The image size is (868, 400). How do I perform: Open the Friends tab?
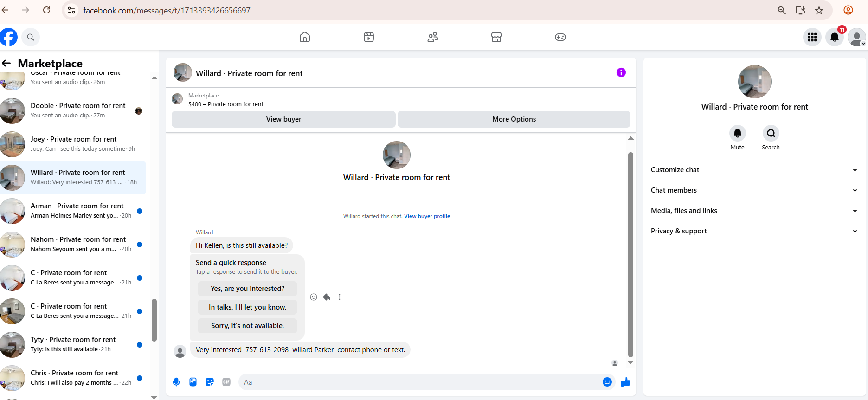433,37
